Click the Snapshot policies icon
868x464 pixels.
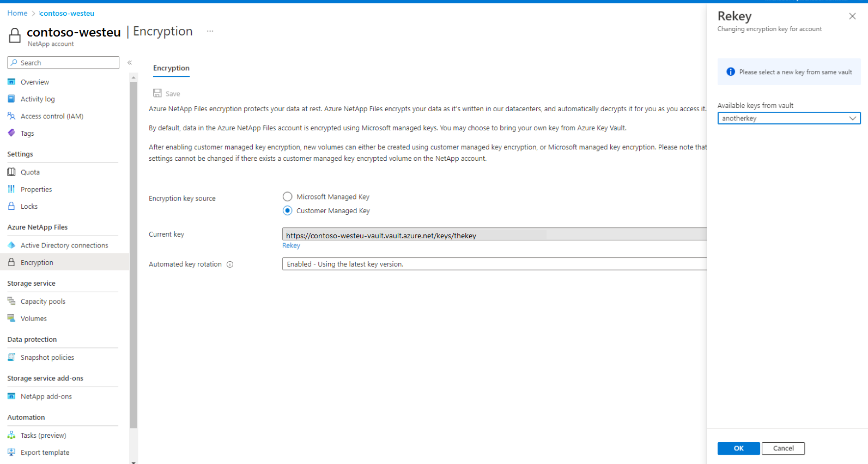[11, 357]
